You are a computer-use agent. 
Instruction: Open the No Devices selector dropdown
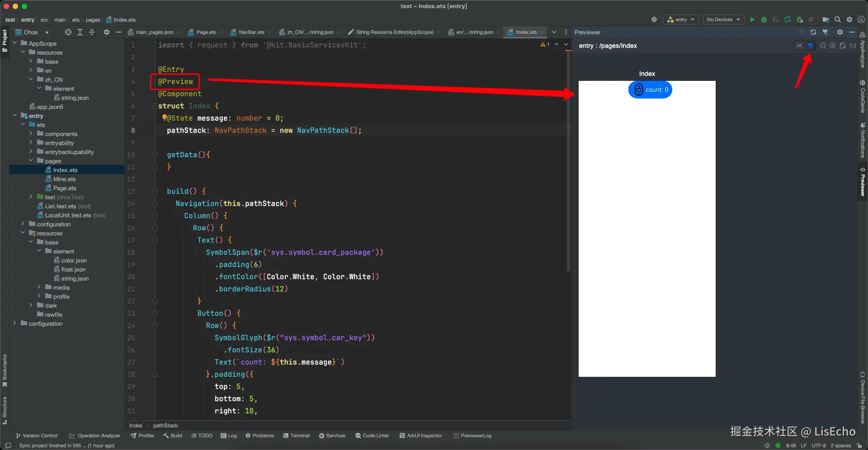point(723,19)
